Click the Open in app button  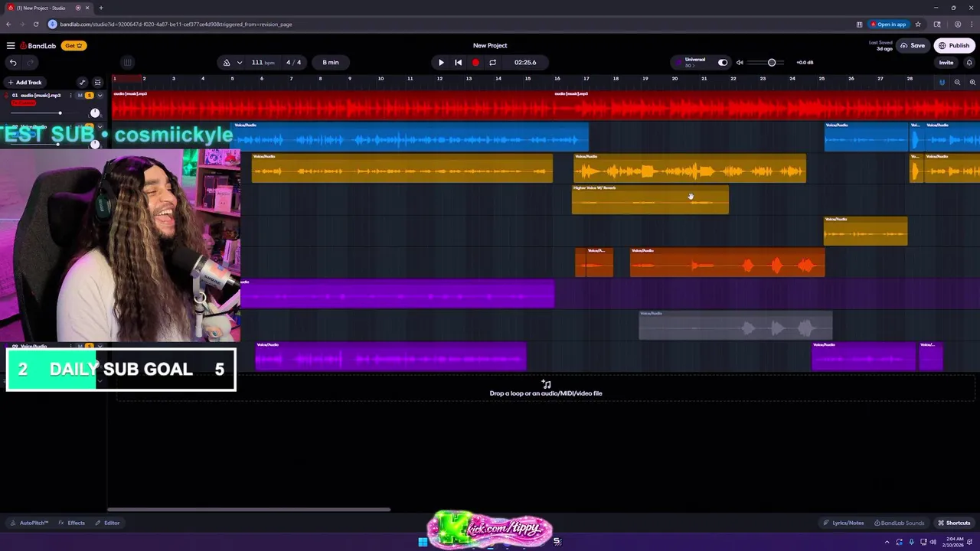click(888, 24)
